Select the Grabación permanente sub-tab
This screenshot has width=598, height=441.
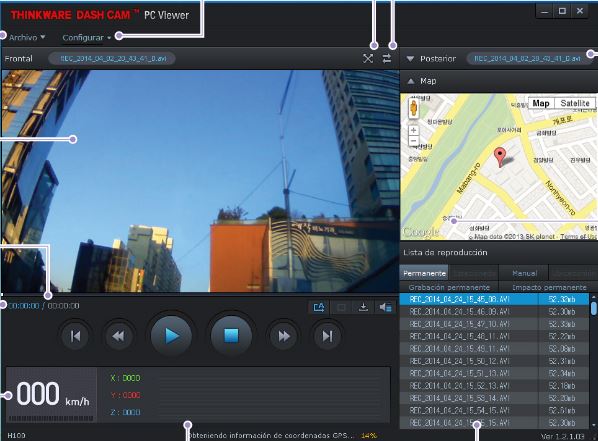pyautogui.click(x=449, y=287)
